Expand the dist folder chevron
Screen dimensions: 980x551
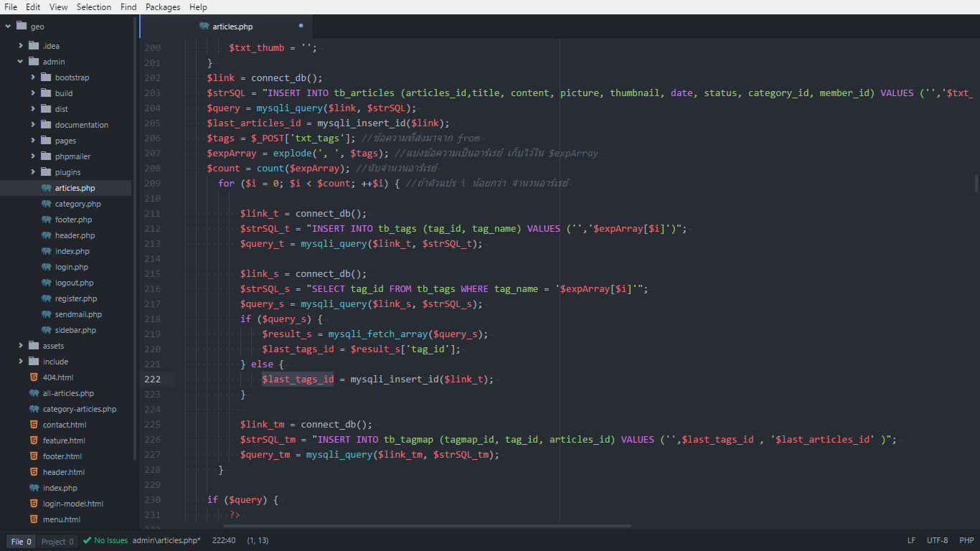[33, 109]
